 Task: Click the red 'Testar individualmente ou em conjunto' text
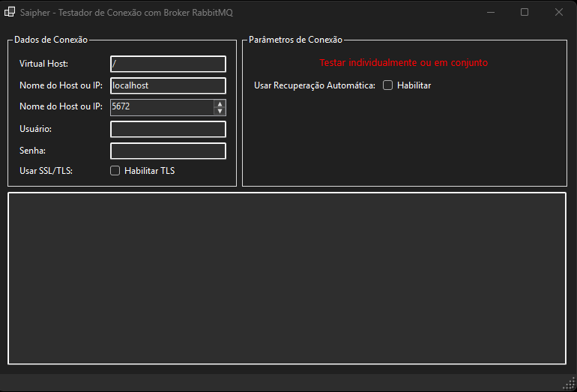[x=404, y=63]
